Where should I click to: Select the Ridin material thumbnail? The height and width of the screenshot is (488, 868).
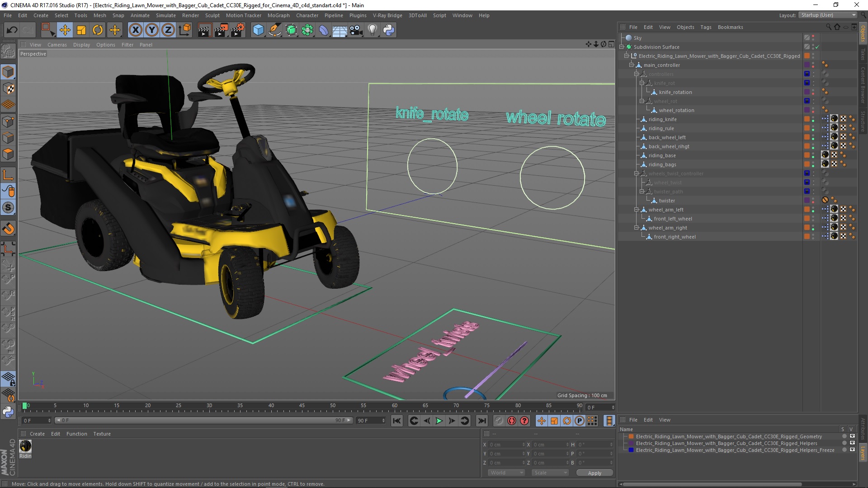pos(25,446)
